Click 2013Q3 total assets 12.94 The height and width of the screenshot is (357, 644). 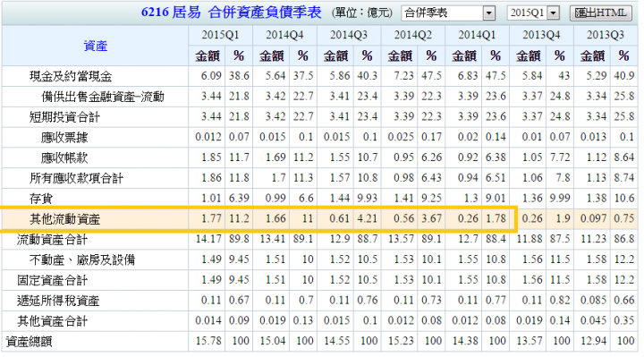(593, 341)
